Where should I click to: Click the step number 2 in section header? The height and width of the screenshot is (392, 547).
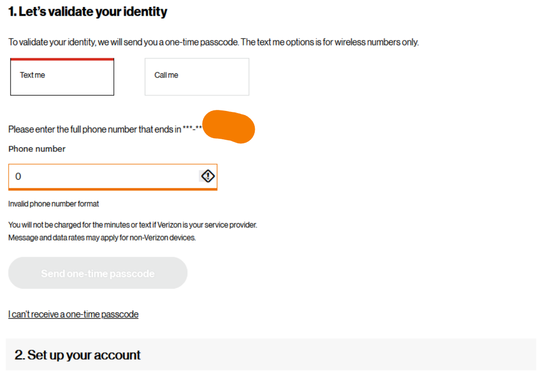click(x=19, y=355)
